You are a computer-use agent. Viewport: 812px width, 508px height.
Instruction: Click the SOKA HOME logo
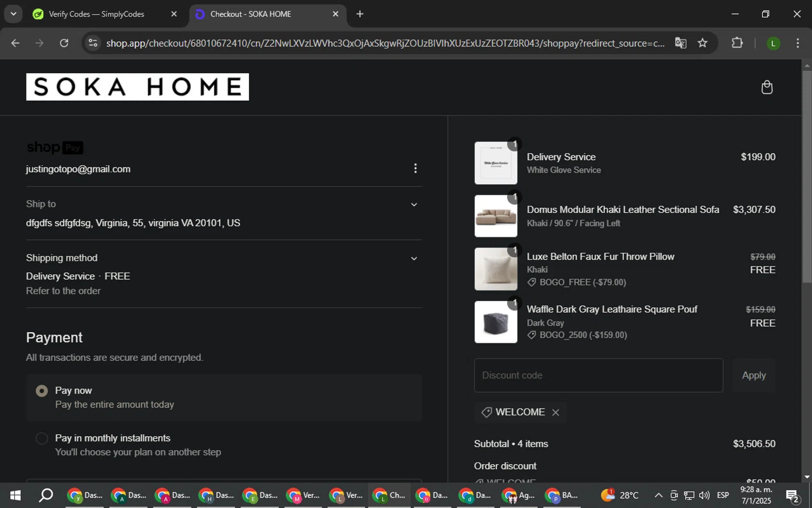coord(137,87)
